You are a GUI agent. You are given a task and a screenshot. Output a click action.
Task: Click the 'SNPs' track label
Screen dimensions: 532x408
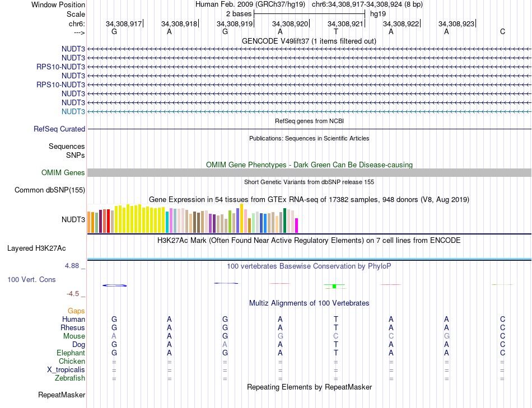point(76,155)
